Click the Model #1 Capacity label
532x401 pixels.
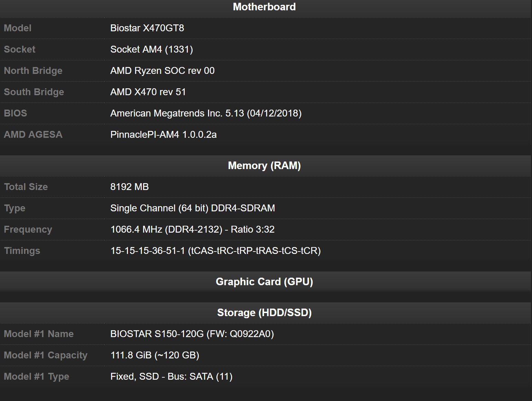[x=46, y=355]
